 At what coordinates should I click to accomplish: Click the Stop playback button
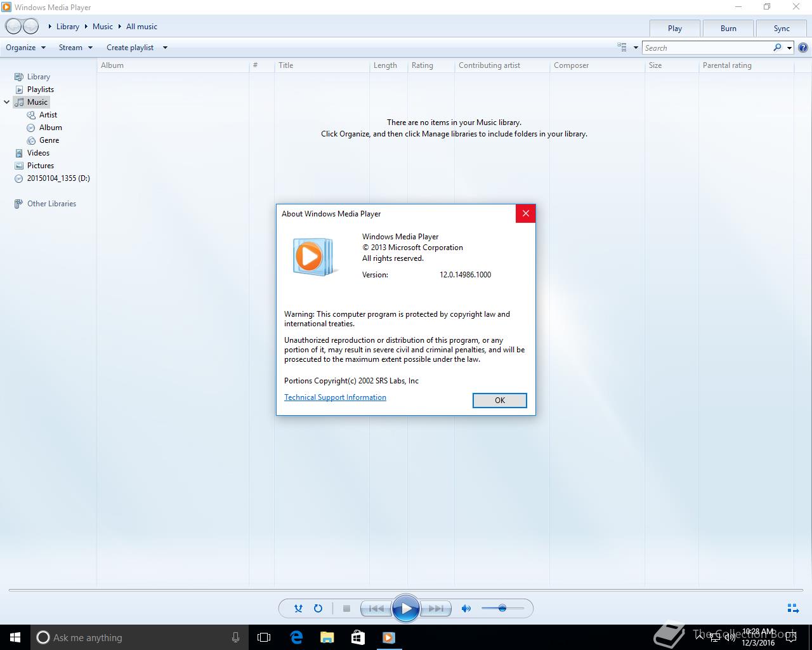[x=346, y=608]
